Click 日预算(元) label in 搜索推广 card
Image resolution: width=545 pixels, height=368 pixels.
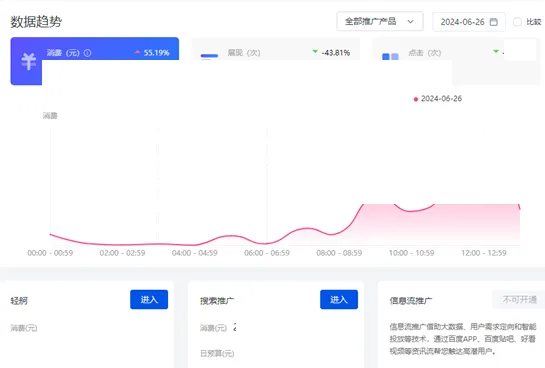tap(217, 353)
